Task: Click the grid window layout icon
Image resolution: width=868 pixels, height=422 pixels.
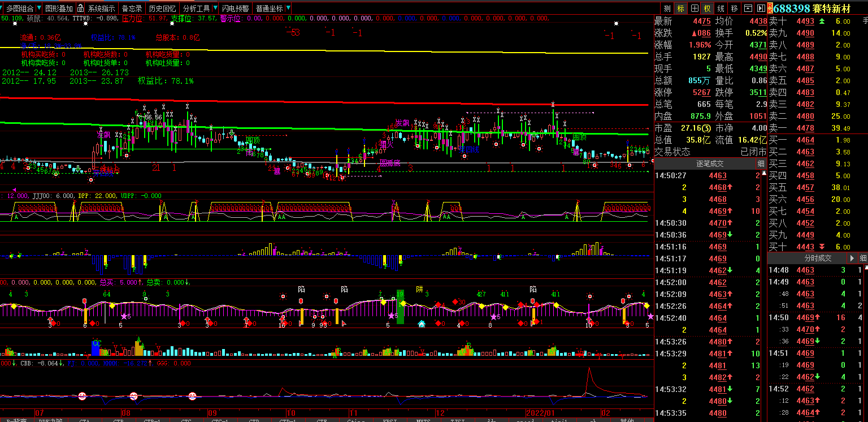Action: point(695,8)
